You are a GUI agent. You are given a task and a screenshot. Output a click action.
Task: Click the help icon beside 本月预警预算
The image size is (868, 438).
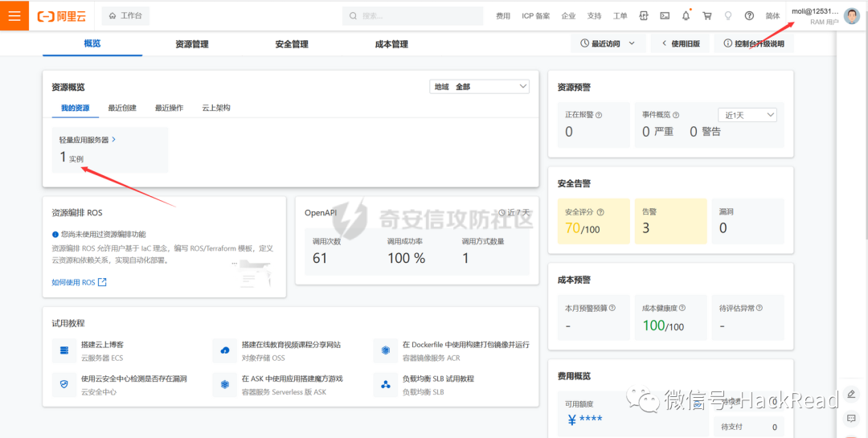tap(612, 308)
